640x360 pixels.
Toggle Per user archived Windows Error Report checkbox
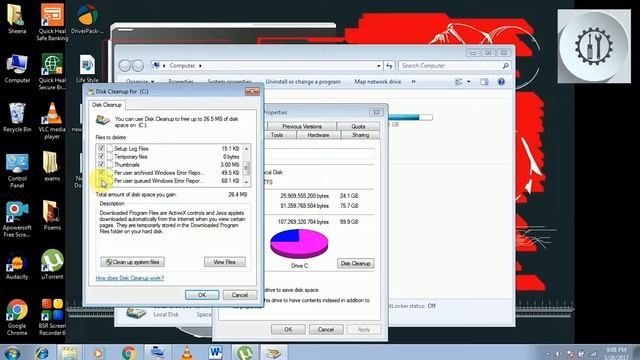click(x=101, y=173)
